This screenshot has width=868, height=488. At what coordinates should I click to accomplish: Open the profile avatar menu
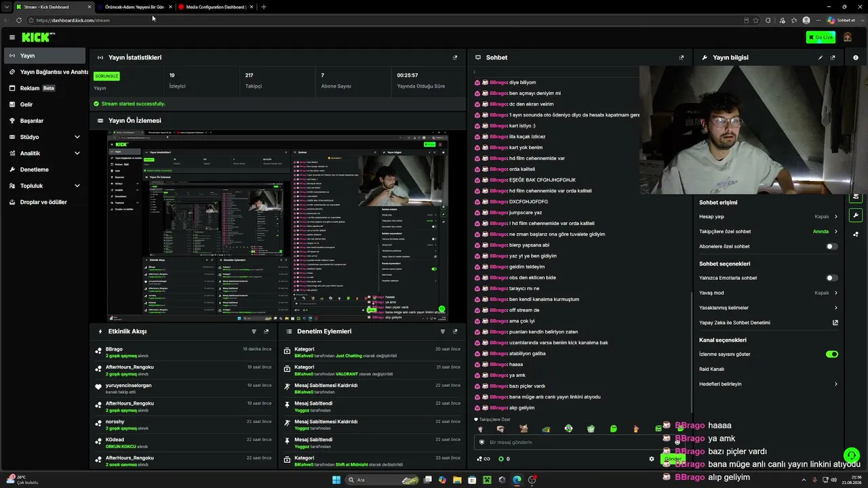[x=847, y=37]
